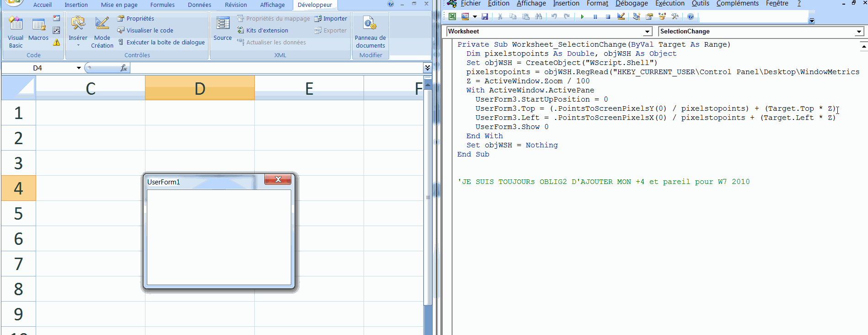Select column C header
This screenshot has height=335, width=868.
click(91, 88)
